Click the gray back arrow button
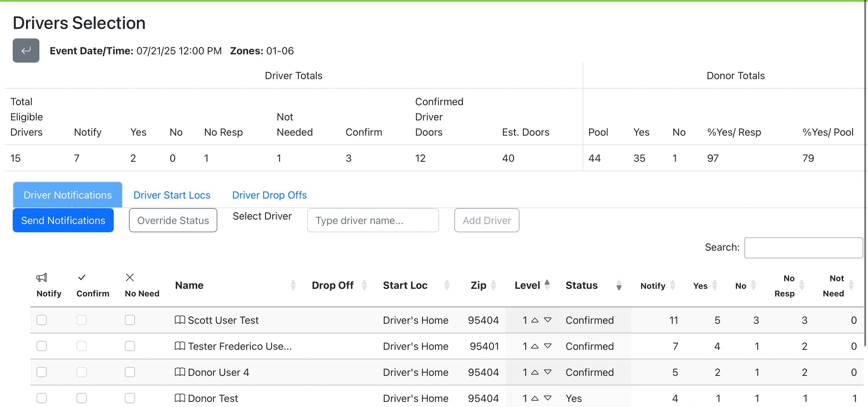Image resolution: width=868 pixels, height=407 pixels. coord(26,51)
